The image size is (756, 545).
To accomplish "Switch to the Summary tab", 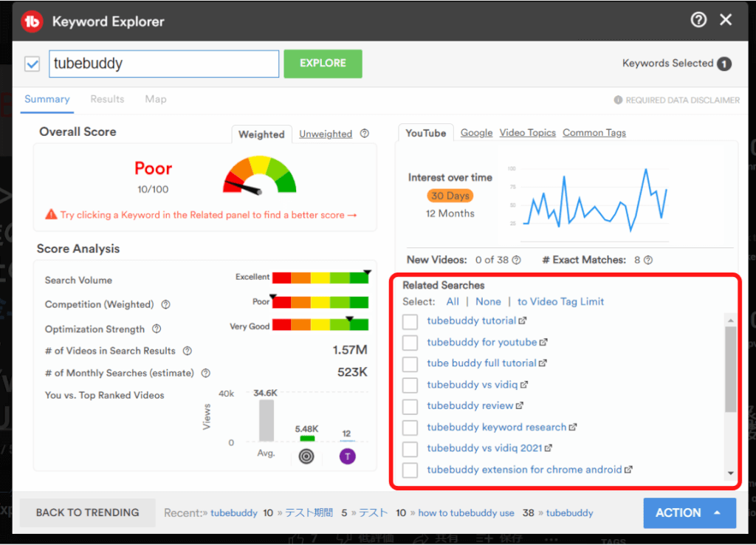I will coord(47,100).
